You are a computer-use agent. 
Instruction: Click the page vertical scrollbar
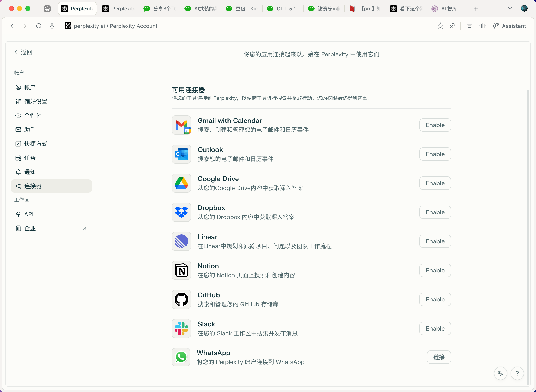pos(528,237)
